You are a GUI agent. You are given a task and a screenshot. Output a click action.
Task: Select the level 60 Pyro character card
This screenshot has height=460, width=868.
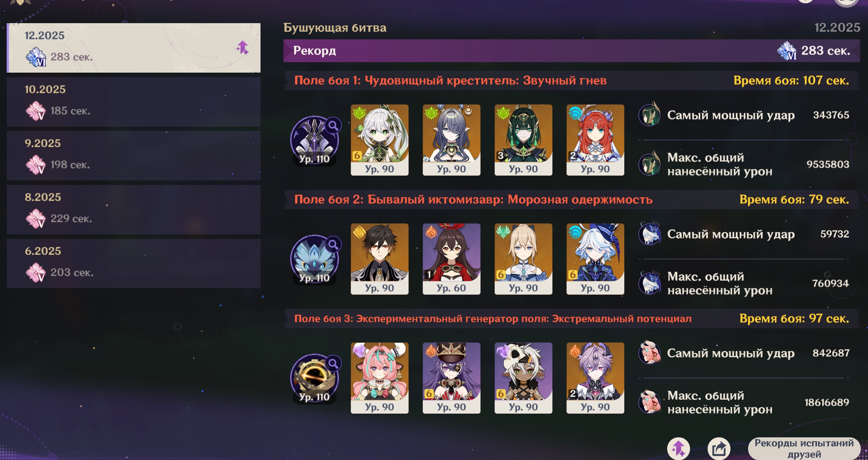point(452,259)
